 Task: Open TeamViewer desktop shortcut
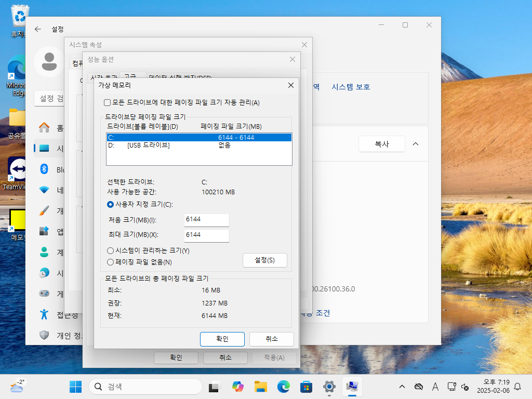click(x=16, y=173)
